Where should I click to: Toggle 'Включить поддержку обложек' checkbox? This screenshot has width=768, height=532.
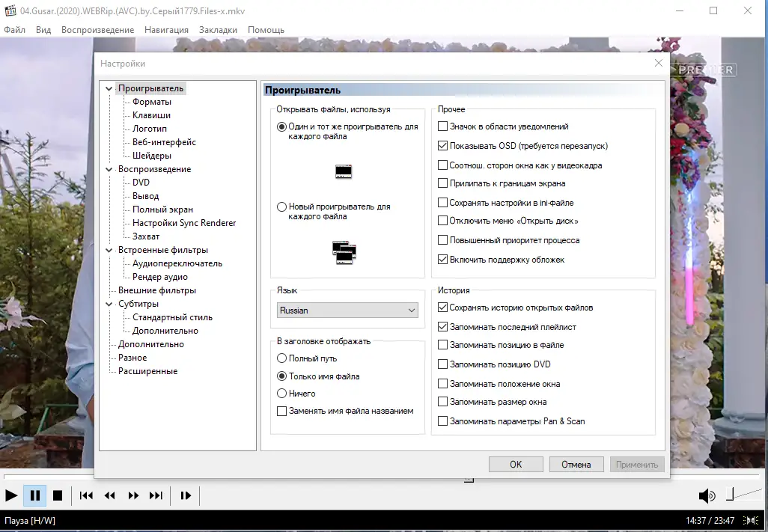coord(501,260)
